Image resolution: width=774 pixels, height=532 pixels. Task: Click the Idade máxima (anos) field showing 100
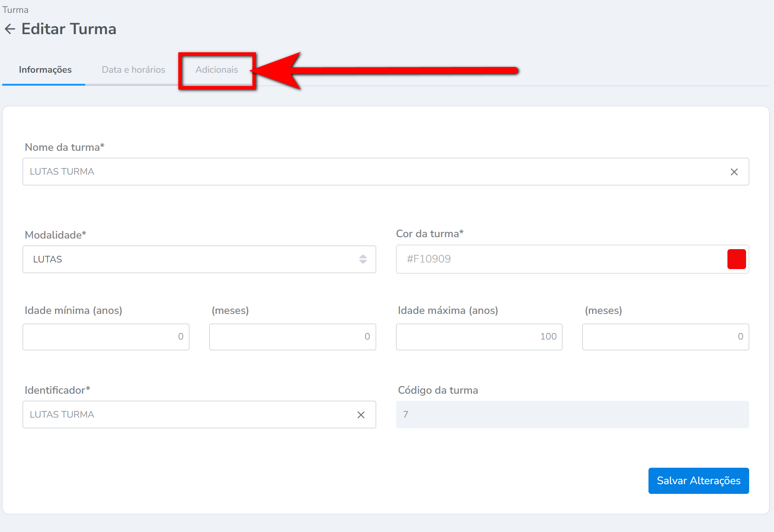(479, 337)
